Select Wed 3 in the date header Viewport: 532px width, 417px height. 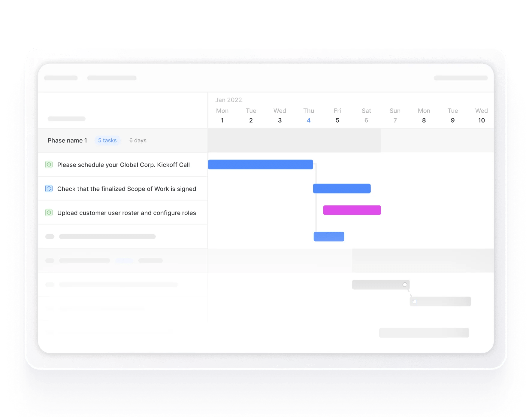280,115
